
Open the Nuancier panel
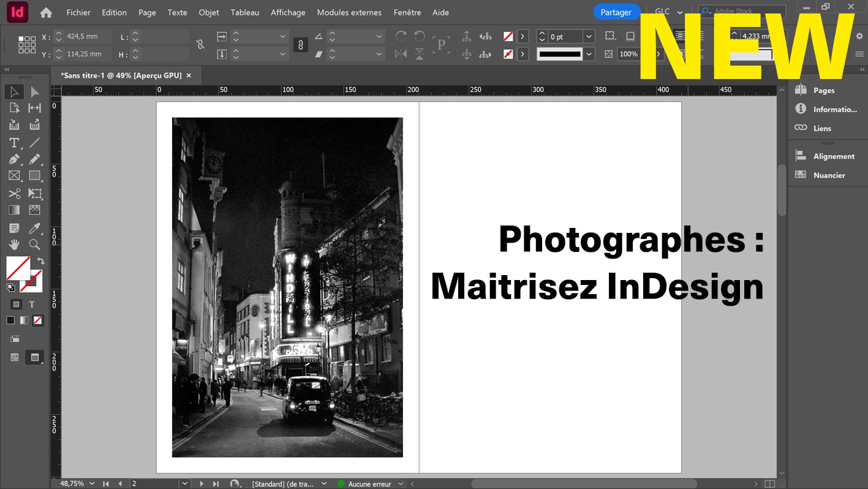coord(829,175)
